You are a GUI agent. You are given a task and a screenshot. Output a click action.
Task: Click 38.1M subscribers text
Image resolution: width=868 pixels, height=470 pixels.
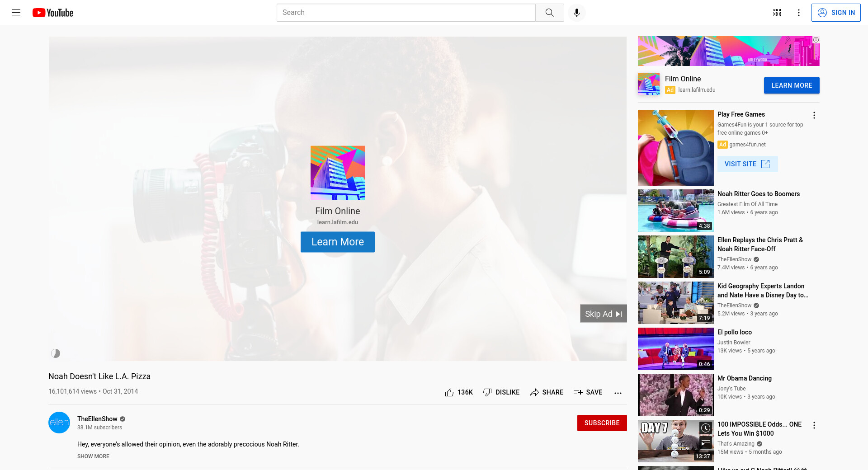99,428
